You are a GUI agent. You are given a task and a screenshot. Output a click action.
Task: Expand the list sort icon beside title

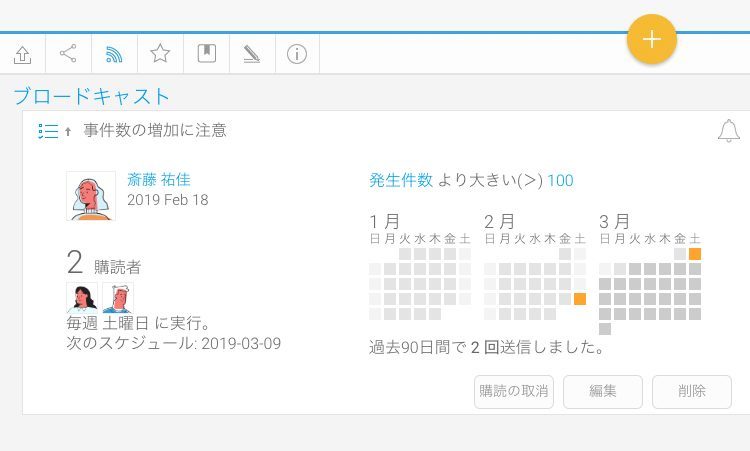point(48,131)
